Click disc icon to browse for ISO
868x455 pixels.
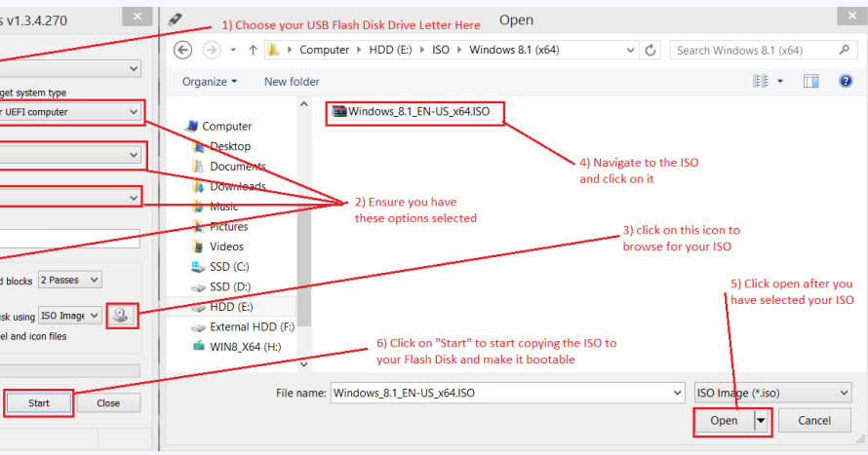pyautogui.click(x=121, y=315)
